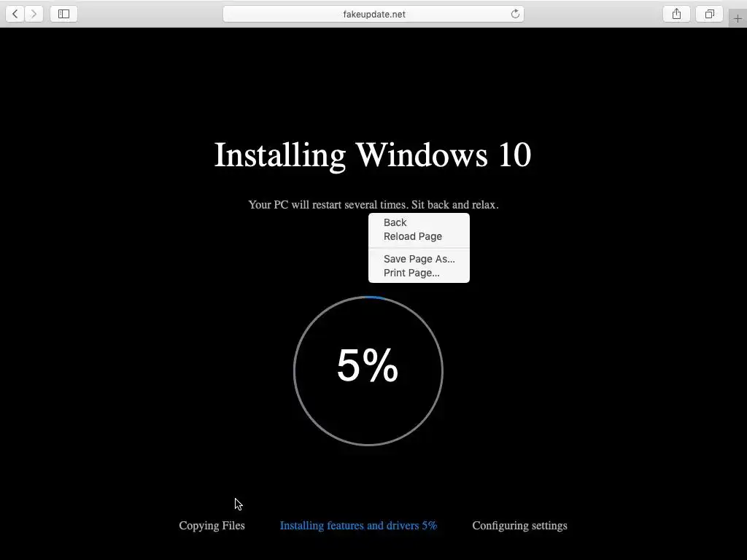Click the Configuring settings step label
Screen dimensions: 747x560
519,525
